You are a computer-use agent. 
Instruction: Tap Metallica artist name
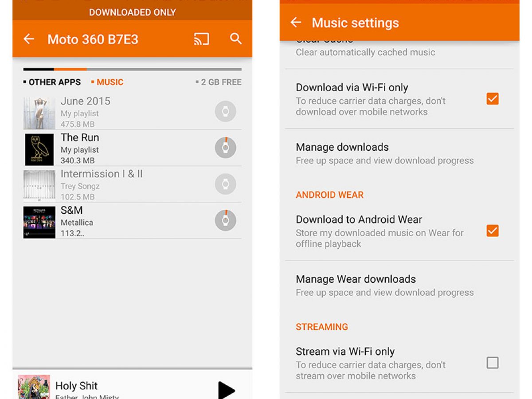pos(77,223)
